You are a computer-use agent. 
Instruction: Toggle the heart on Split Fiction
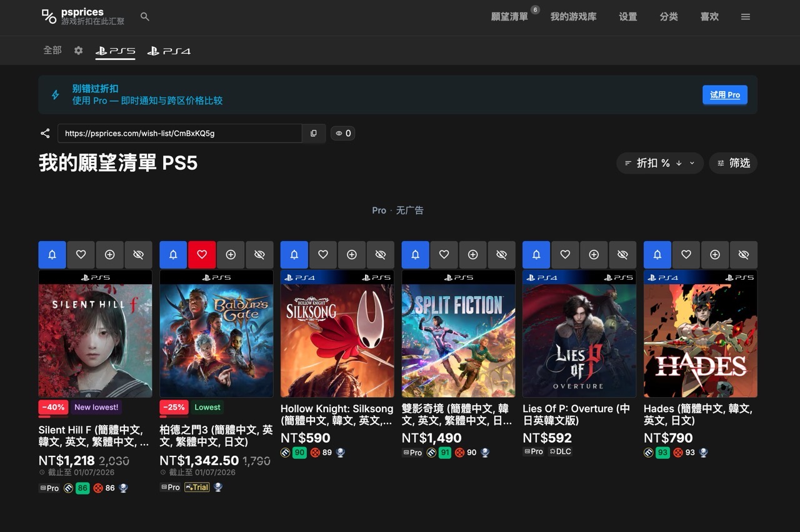coord(444,255)
